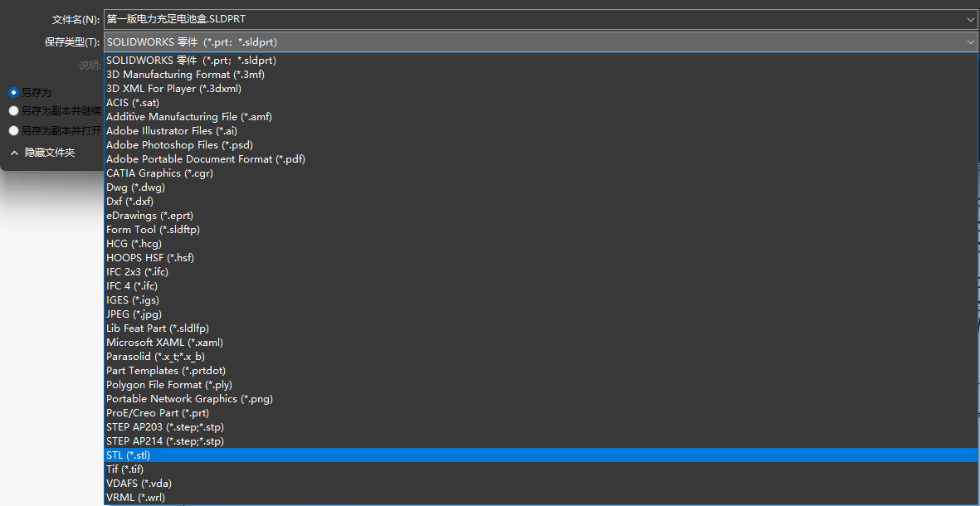Choose 3D Manufacturing Format (*.3mf)

pyautogui.click(x=541, y=75)
